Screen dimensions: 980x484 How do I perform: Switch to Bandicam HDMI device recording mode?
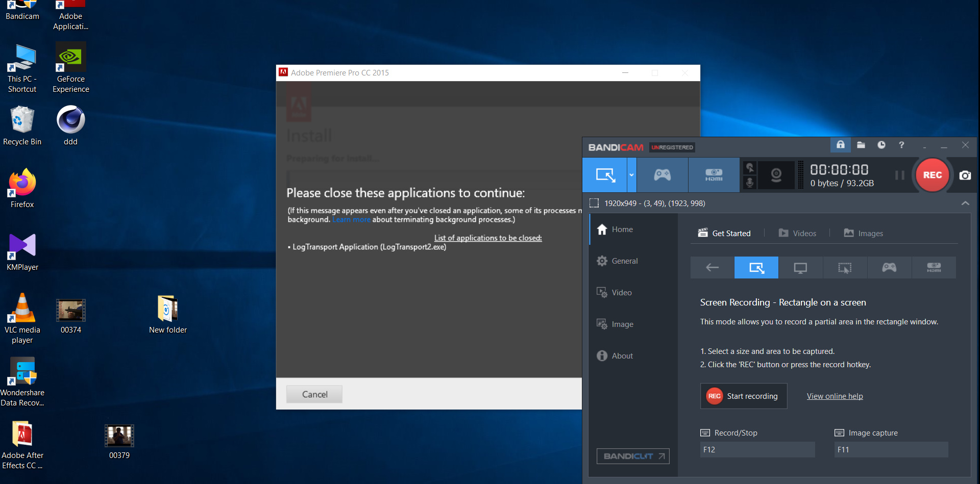714,175
